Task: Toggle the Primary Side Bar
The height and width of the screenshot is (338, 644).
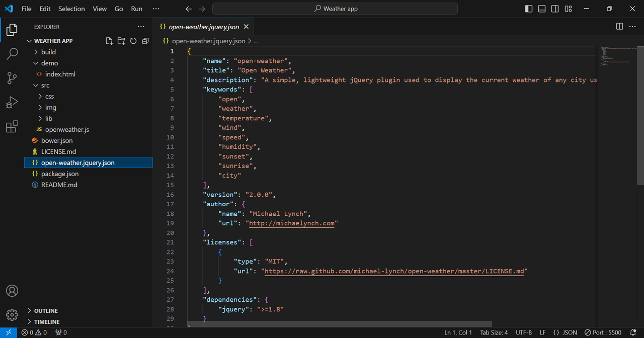Action: 529,9
